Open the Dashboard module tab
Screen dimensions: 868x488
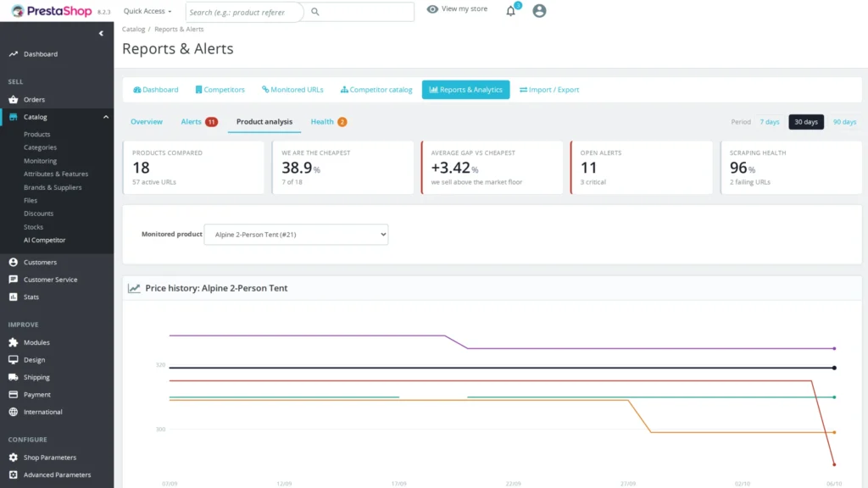[x=156, y=90]
